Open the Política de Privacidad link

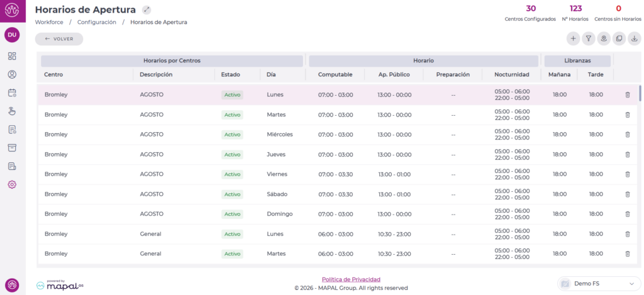[351, 279]
